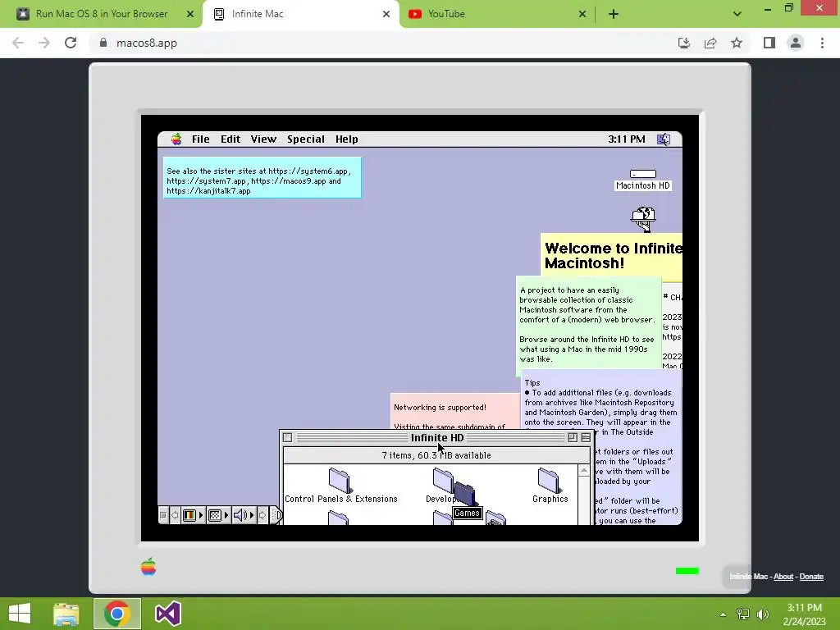Click the Welcome to Infinite Macintosh yellow note

coord(611,256)
